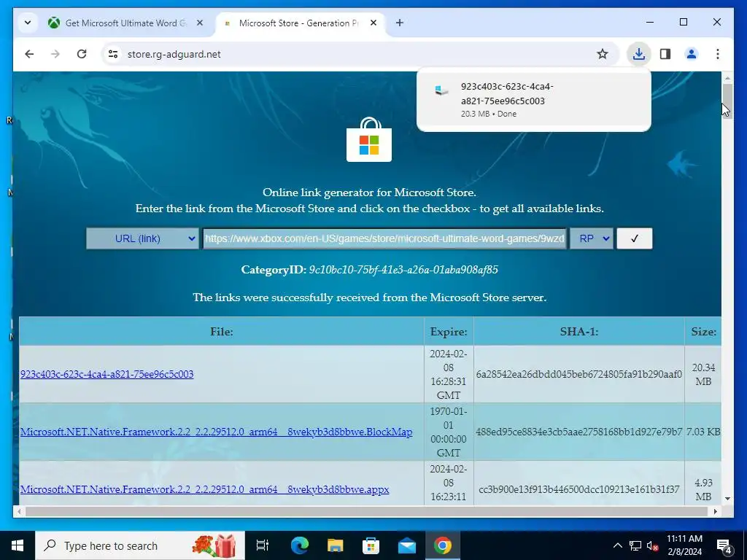Click the muted volume tray icon
The image size is (747, 560).
click(x=652, y=545)
